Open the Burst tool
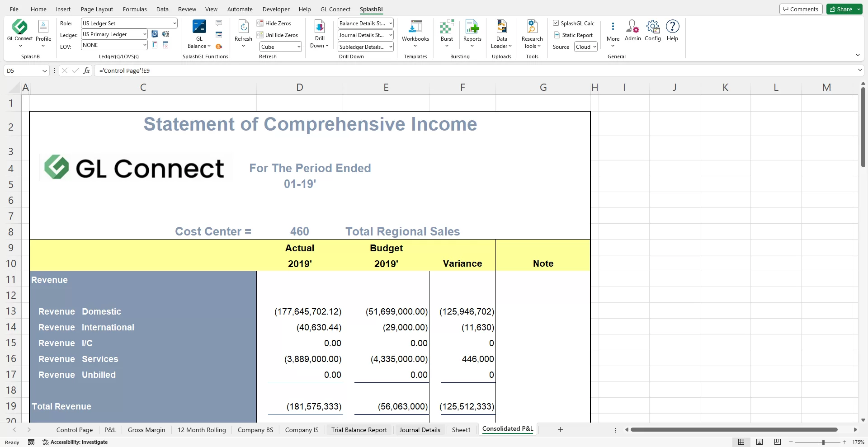868x447 pixels. [x=447, y=27]
